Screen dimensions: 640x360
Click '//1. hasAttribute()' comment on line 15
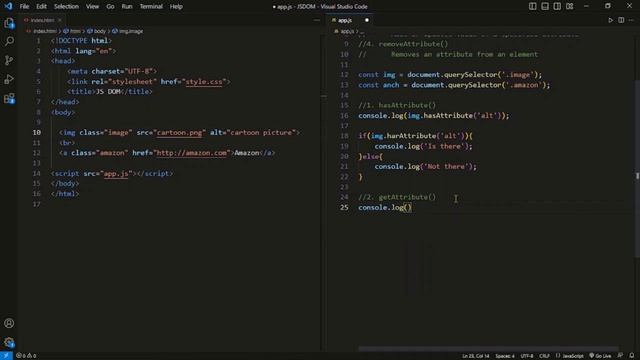(x=397, y=105)
